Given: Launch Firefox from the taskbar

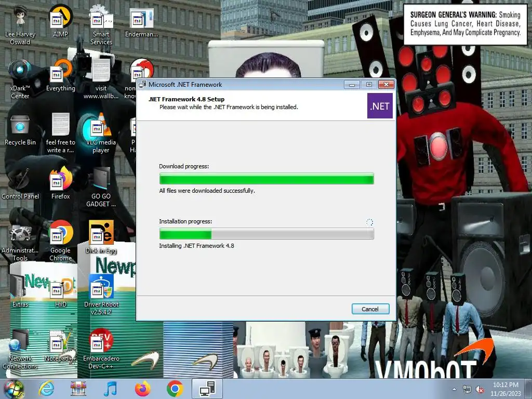Looking at the screenshot, I should point(142,389).
